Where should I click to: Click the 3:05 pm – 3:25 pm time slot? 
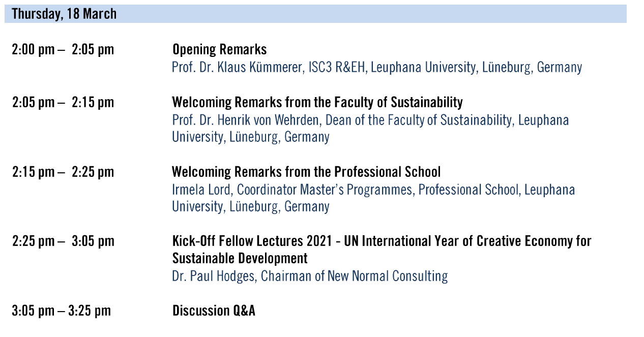pos(62,311)
